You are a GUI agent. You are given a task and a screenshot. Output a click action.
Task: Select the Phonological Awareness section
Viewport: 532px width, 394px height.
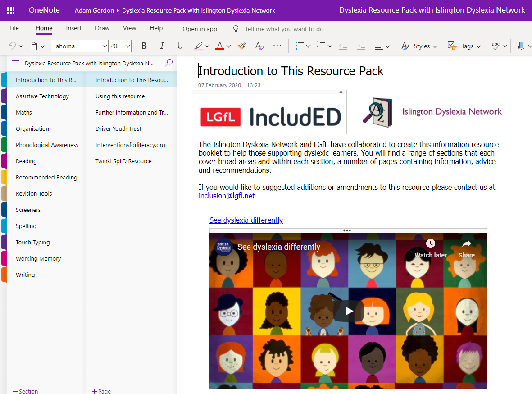point(46,145)
